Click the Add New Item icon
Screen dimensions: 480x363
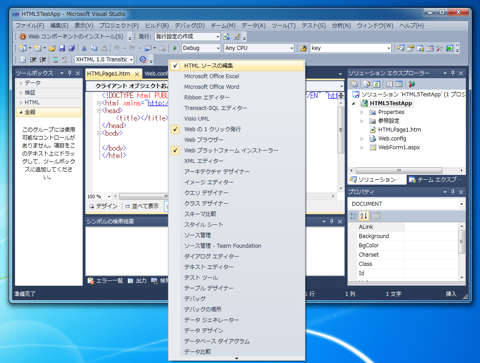click(x=37, y=48)
